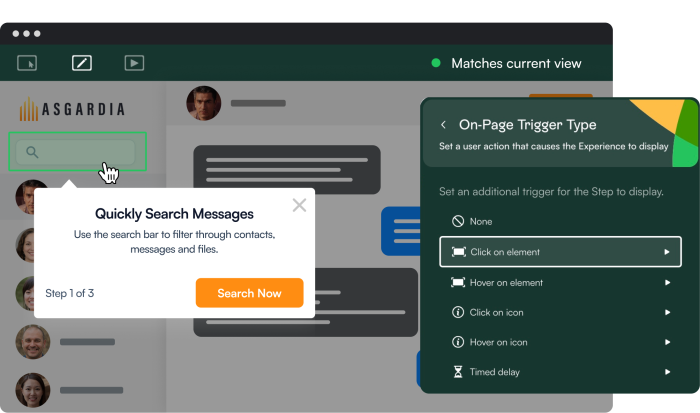This screenshot has height=413, width=700.
Task: Expand 'Hover on element' submenu arrow
Action: coord(667,283)
